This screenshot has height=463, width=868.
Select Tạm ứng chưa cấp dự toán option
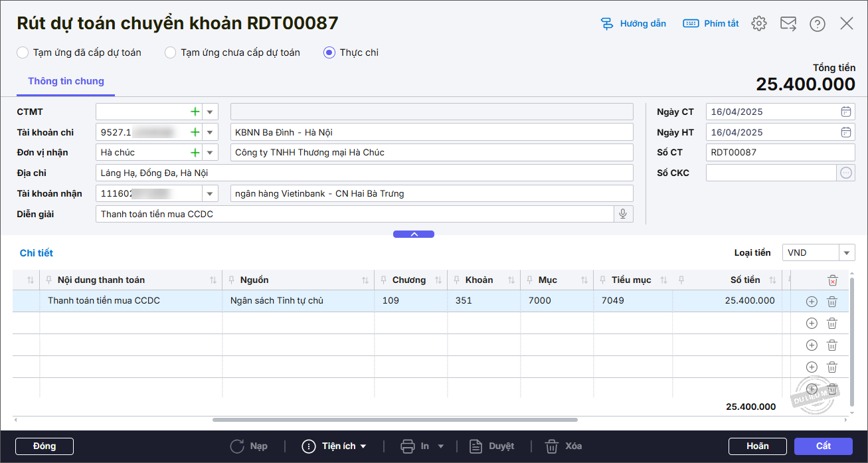tap(171, 52)
